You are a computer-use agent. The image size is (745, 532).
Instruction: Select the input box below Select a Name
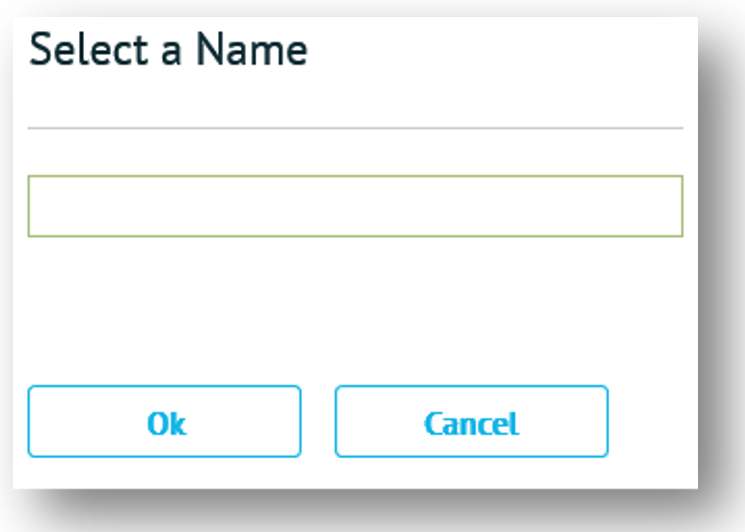click(355, 207)
